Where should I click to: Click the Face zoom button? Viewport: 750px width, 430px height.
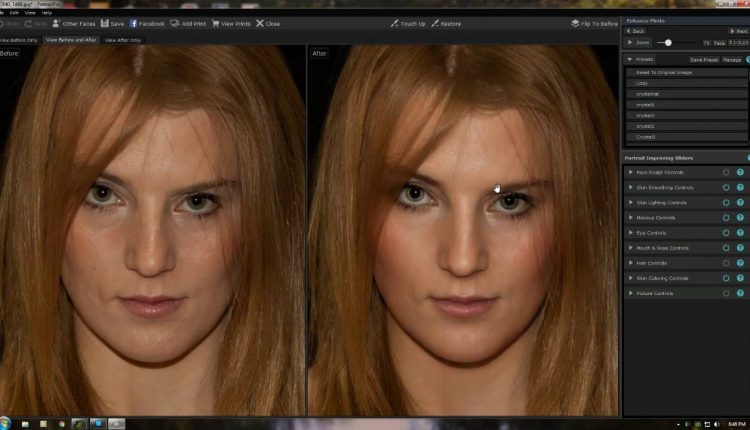click(719, 43)
